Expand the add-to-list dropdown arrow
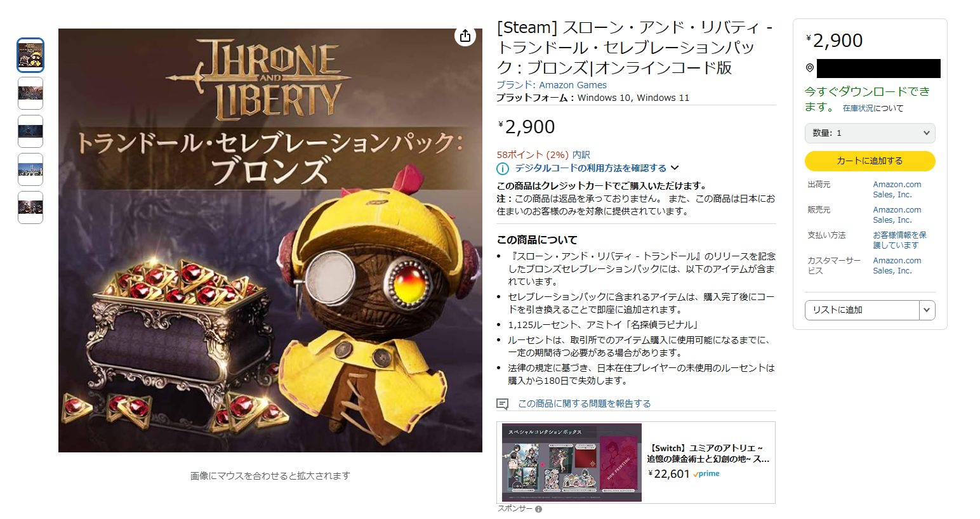 pos(927,310)
